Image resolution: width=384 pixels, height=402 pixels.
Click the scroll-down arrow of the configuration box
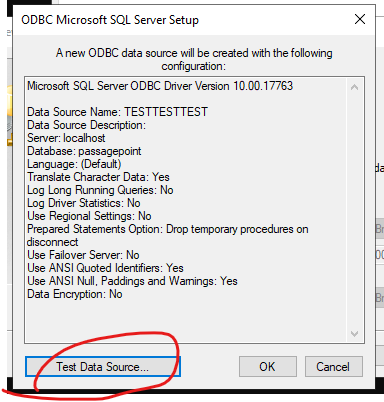pos(355,333)
